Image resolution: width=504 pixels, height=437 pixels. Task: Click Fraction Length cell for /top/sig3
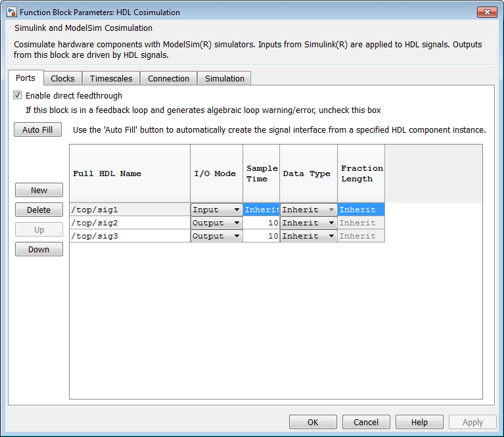point(361,236)
